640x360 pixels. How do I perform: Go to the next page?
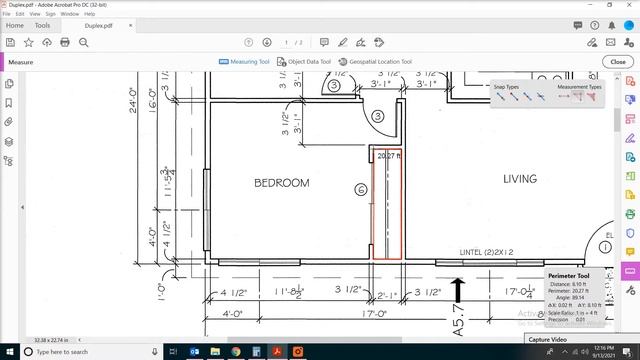tap(267, 42)
